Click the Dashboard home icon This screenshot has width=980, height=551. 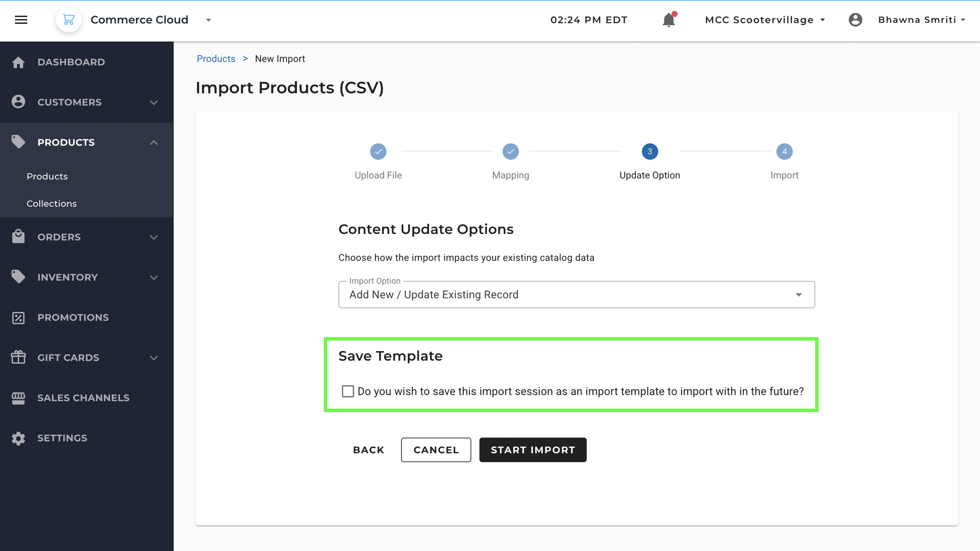18,62
